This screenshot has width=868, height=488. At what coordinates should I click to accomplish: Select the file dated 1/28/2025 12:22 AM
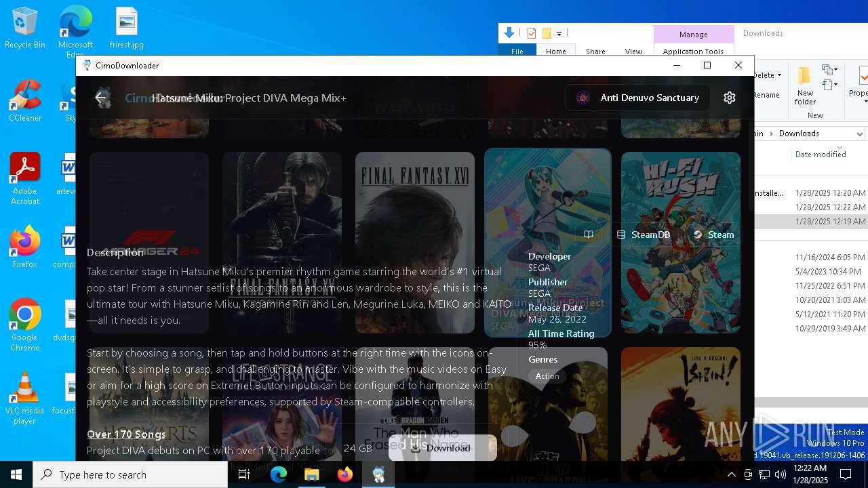811,207
